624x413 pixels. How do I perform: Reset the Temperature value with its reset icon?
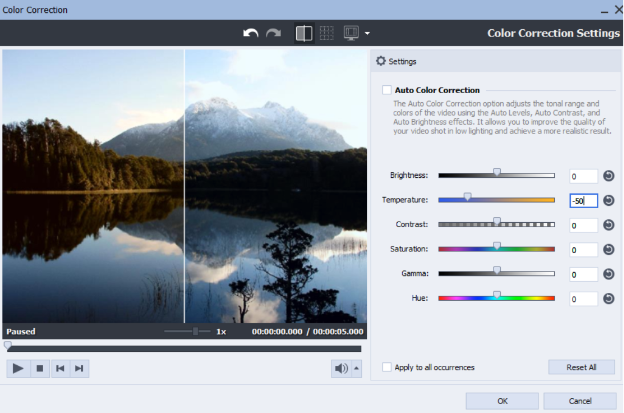(x=609, y=200)
